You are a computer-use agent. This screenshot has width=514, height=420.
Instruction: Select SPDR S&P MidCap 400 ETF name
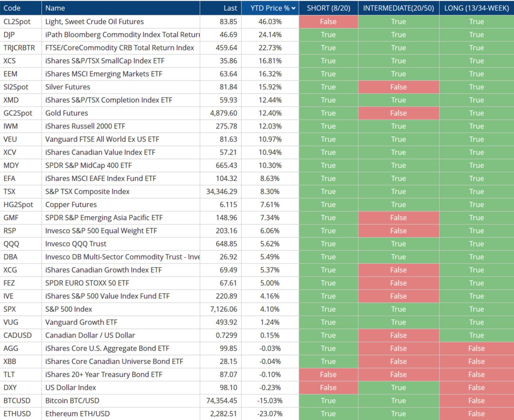click(x=121, y=165)
